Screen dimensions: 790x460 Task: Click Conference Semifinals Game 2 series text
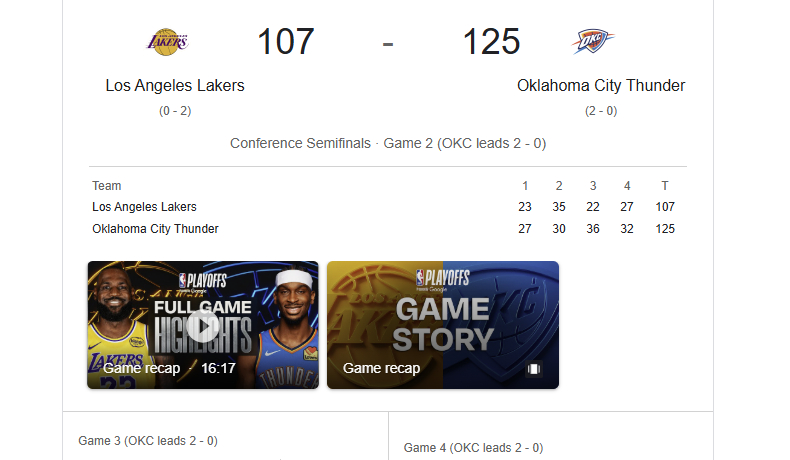[x=388, y=144]
